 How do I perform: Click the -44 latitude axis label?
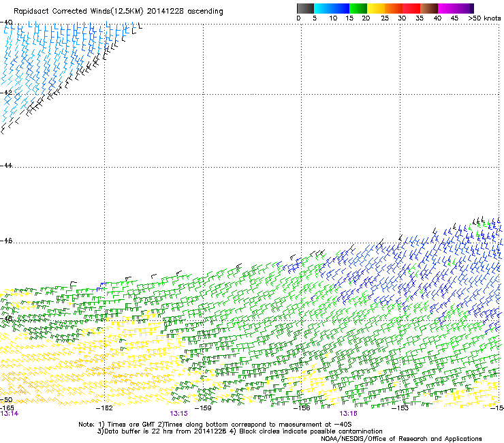click(x=6, y=166)
